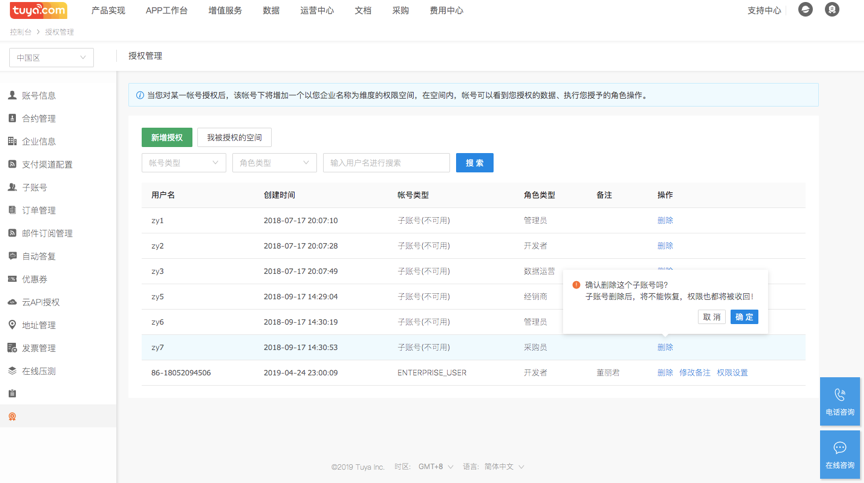This screenshot has height=483, width=864.
Task: Open the 增值服务 menu
Action: click(x=225, y=10)
